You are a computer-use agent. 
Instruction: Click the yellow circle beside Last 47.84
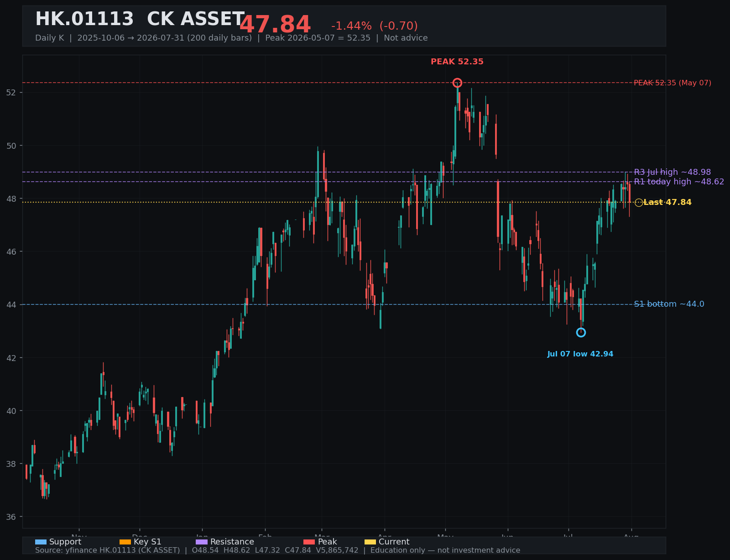coord(639,203)
